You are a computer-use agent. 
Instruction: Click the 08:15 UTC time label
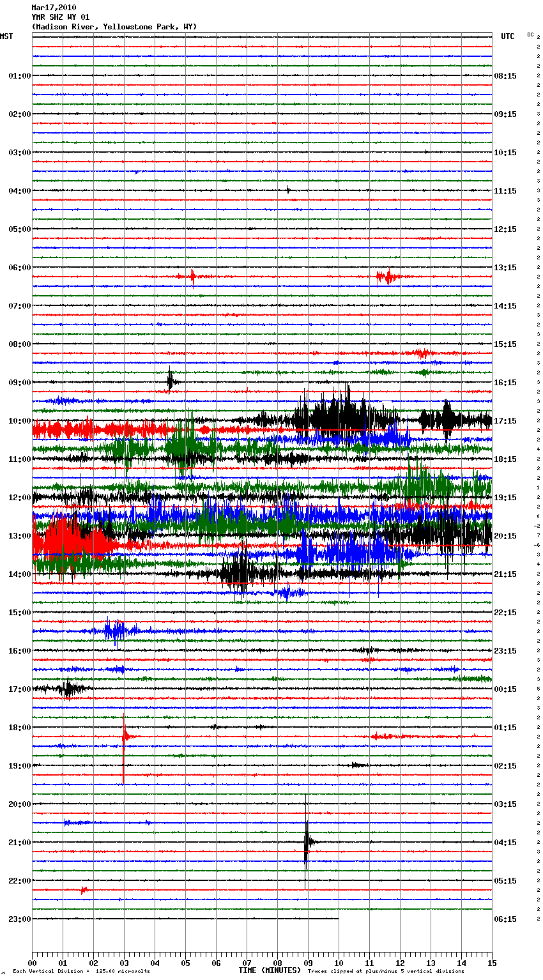505,76
